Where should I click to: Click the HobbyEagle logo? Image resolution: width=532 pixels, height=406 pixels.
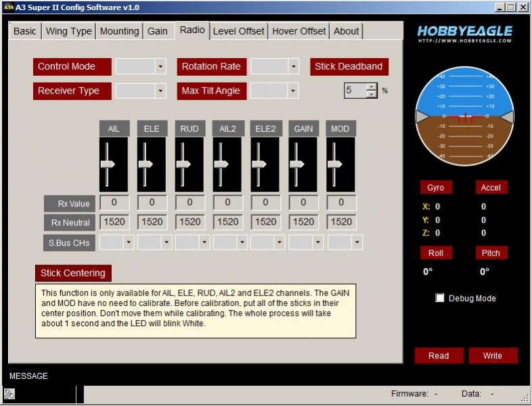[464, 33]
